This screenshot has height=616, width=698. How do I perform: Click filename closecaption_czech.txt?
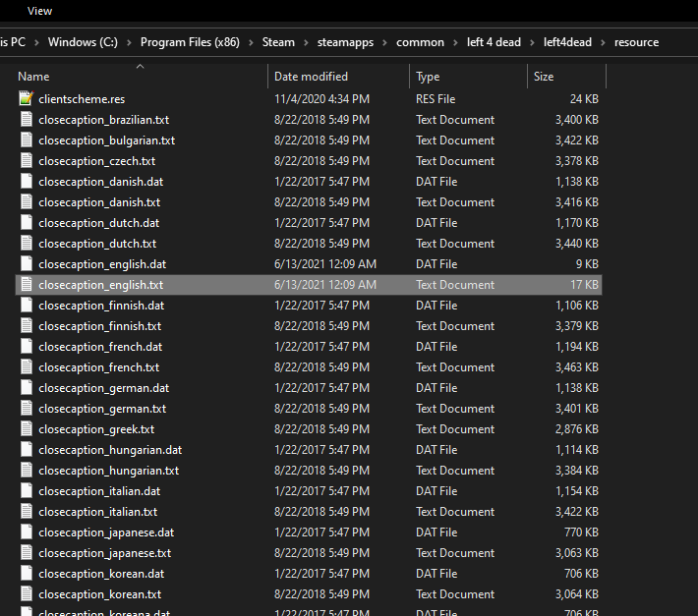[97, 161]
